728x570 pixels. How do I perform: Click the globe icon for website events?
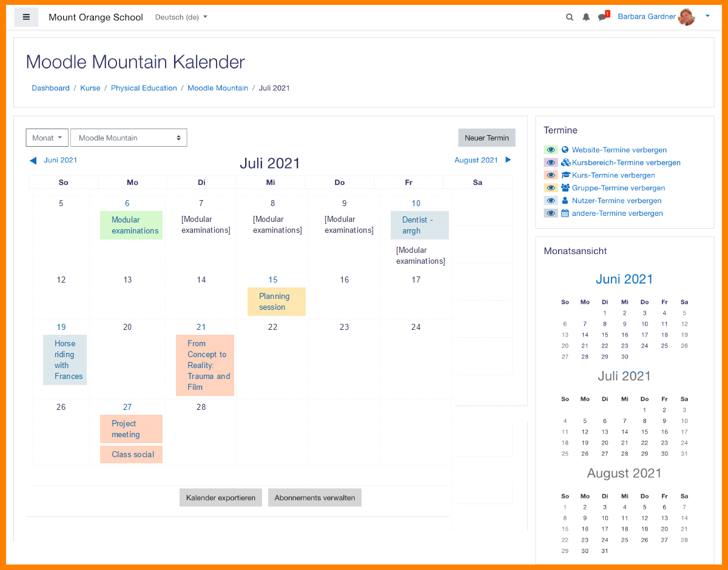(565, 150)
